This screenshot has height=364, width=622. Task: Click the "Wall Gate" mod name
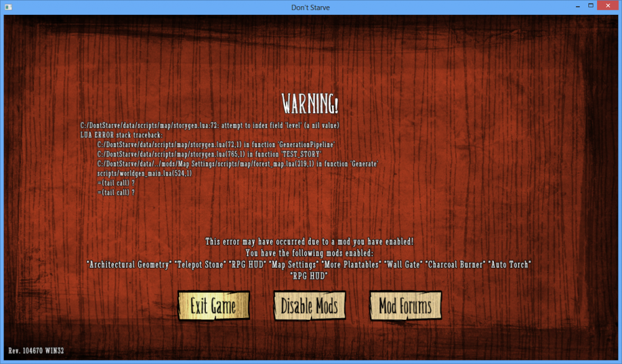[404, 265]
